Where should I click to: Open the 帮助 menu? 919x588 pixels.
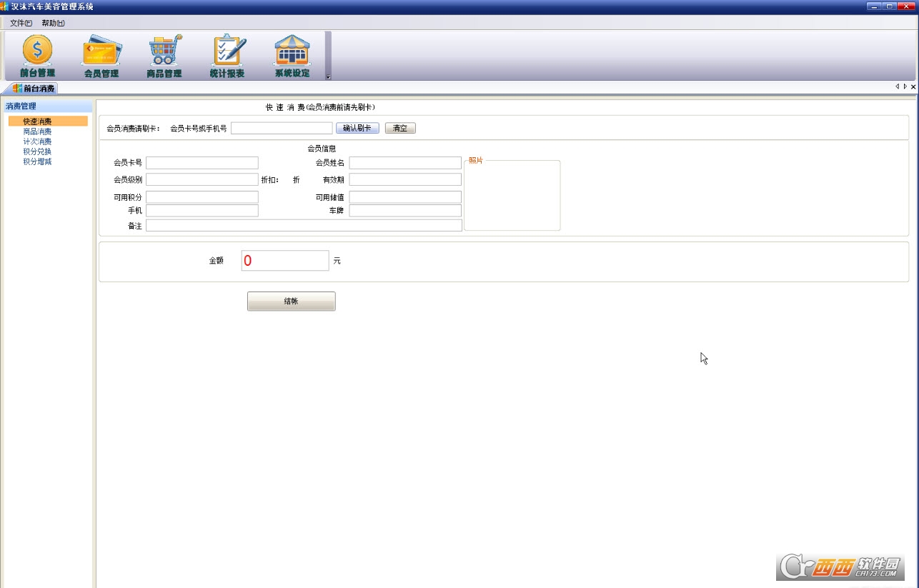tap(53, 24)
